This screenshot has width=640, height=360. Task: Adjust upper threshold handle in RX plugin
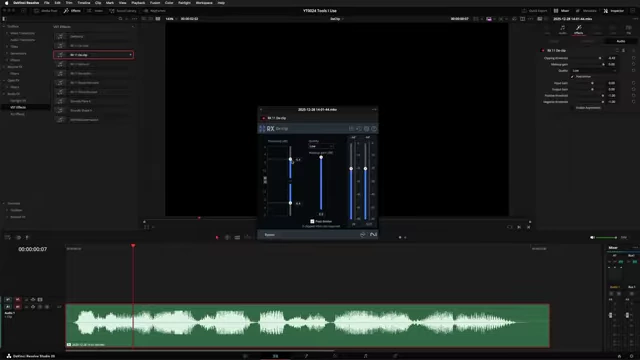point(290,159)
